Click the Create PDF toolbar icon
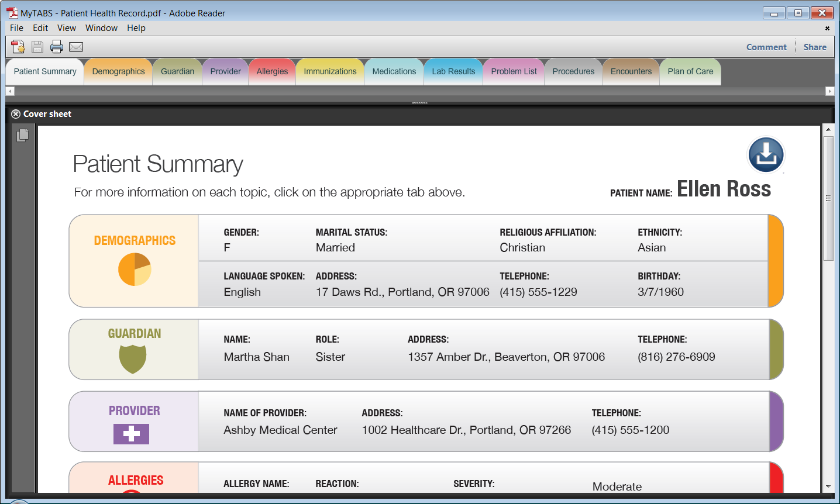The image size is (840, 504). (18, 47)
